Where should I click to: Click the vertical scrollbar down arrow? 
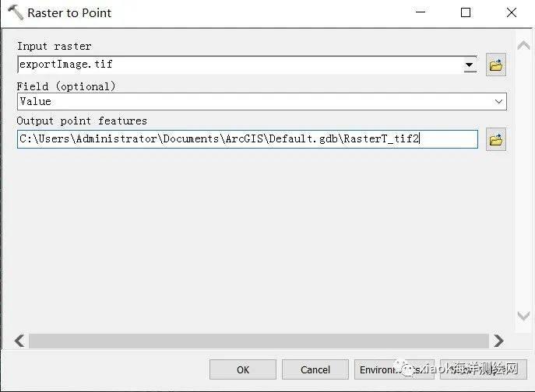point(523,317)
